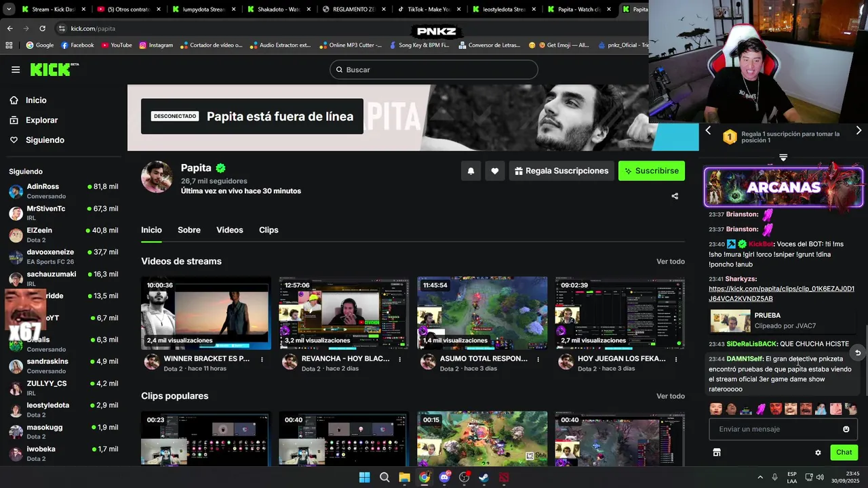Viewport: 868px width, 488px height.
Task: Click the notification bell on Papita's channel
Action: (x=471, y=171)
